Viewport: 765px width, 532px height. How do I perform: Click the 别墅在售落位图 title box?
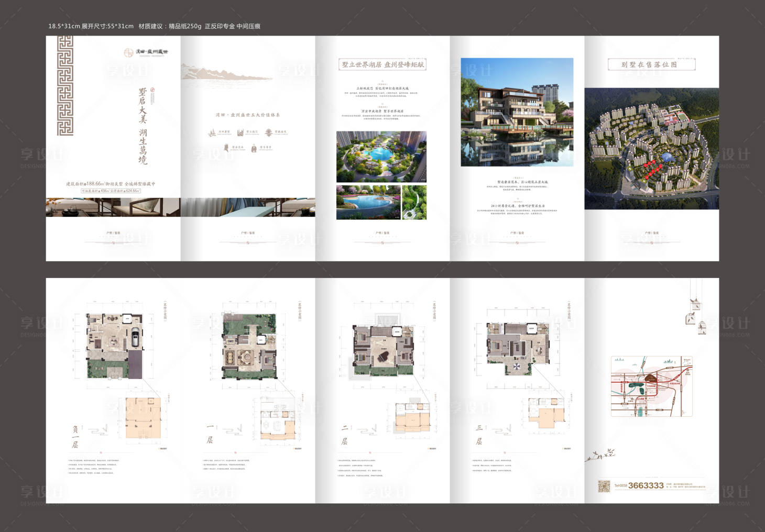pos(651,64)
